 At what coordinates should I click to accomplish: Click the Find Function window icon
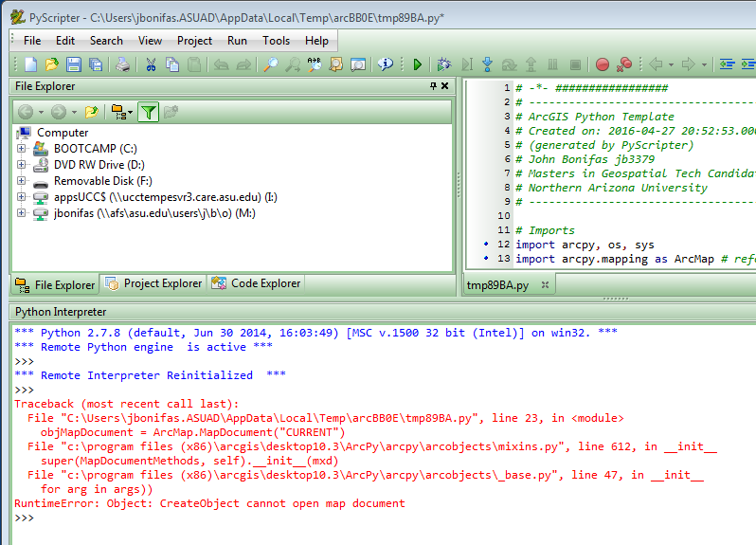[358, 64]
